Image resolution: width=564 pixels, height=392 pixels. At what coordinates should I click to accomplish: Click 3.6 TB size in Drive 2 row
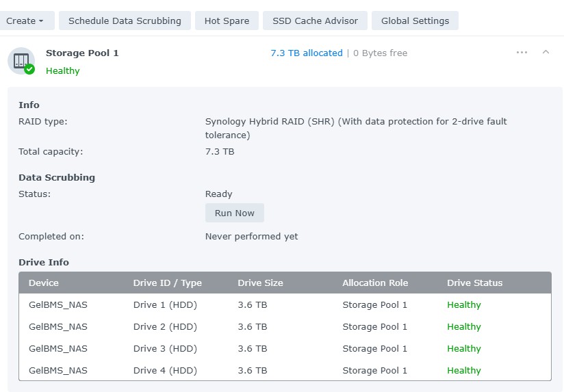(253, 327)
